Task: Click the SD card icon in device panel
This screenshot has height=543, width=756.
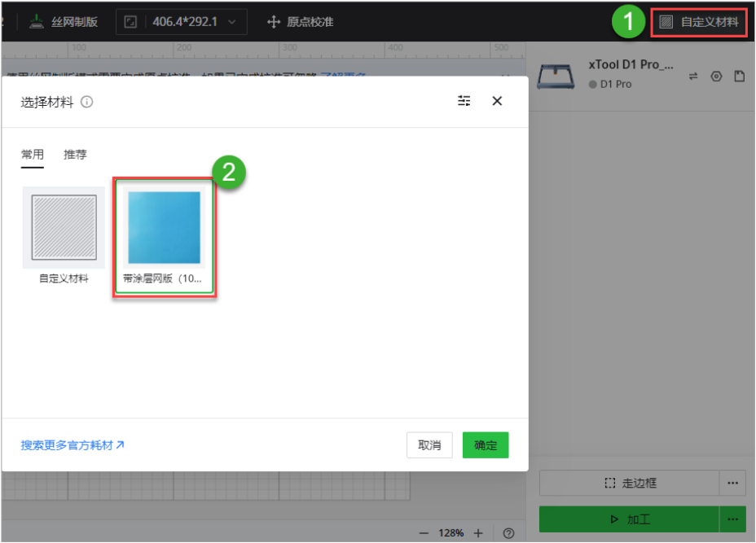Action: pos(739,77)
